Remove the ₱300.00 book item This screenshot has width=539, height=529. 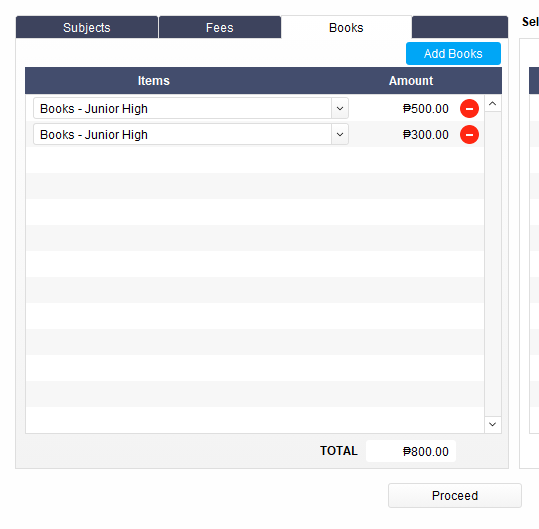[469, 134]
